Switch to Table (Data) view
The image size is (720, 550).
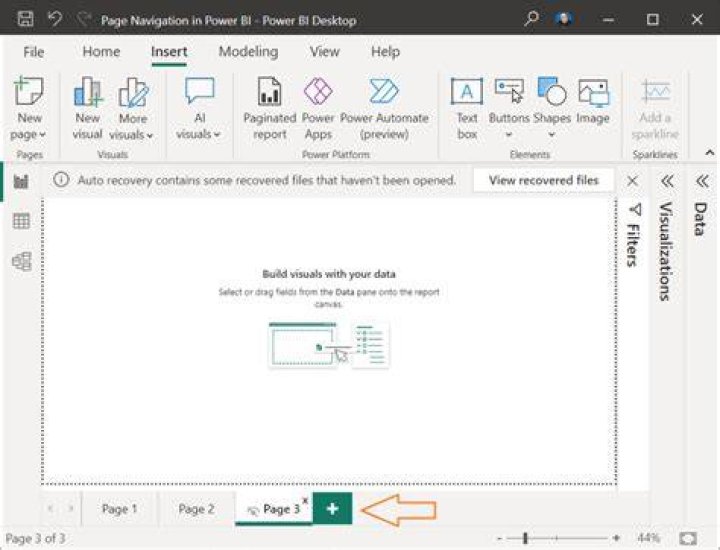21,221
